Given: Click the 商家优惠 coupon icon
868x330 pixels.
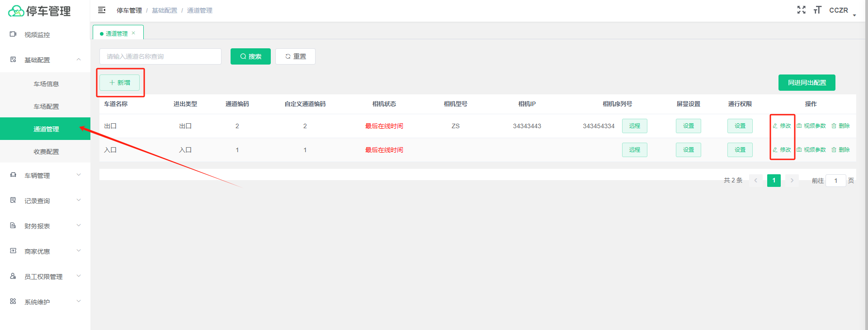Looking at the screenshot, I should [x=13, y=251].
